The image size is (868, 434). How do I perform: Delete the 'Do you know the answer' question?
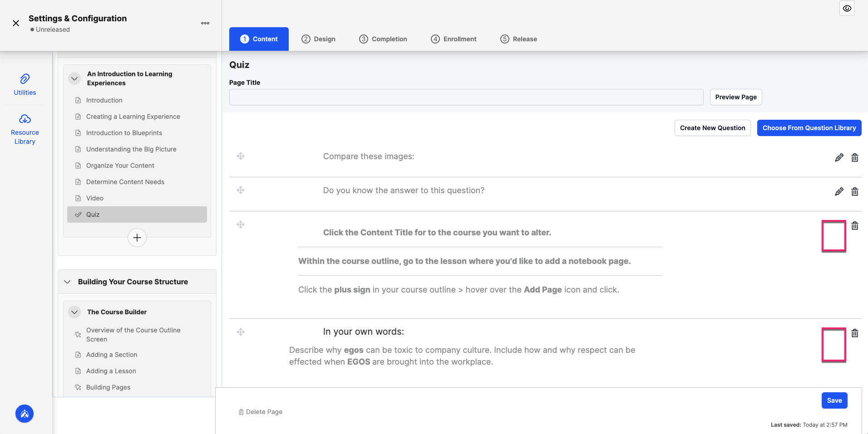pyautogui.click(x=855, y=191)
